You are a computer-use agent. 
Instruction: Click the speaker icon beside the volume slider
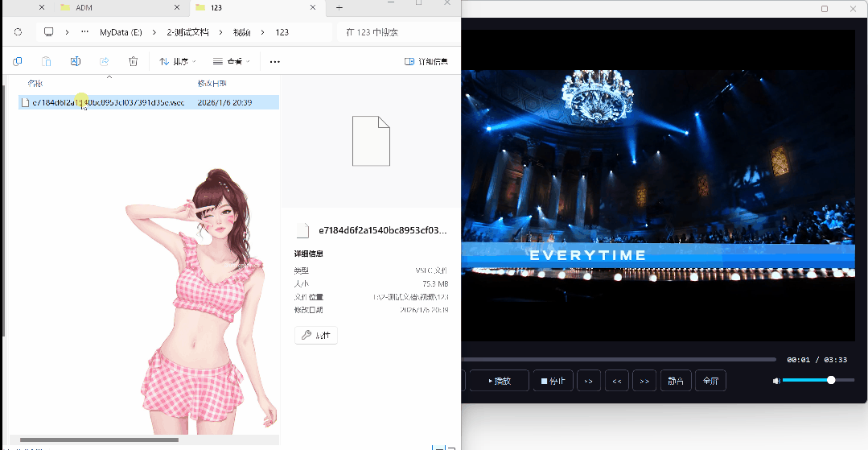tap(776, 381)
